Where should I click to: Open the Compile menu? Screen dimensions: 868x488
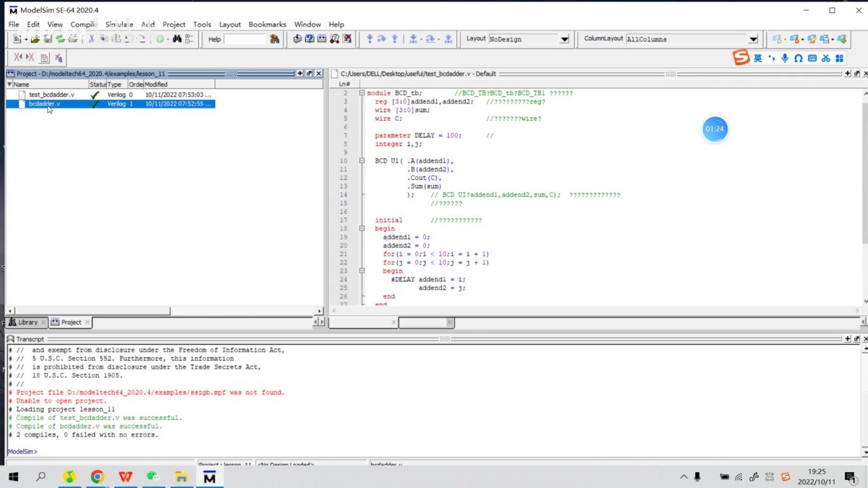pos(83,24)
